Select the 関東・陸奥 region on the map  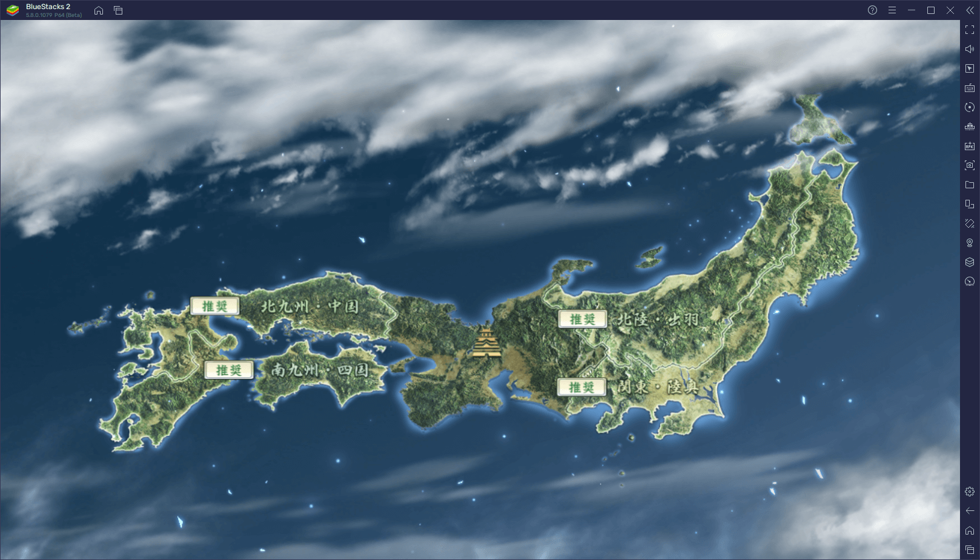coord(658,387)
